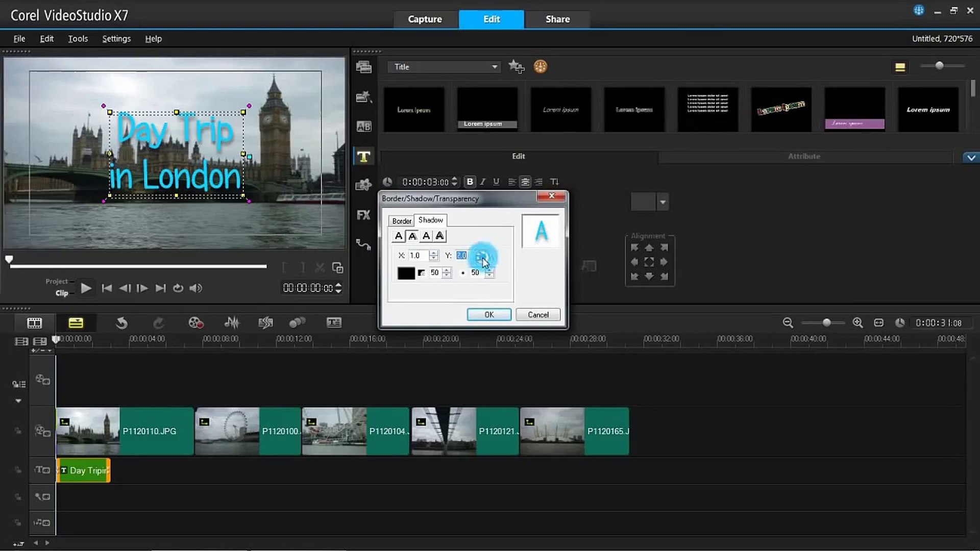This screenshot has width=980, height=551.
Task: Click the Play button in preview
Action: coord(86,288)
